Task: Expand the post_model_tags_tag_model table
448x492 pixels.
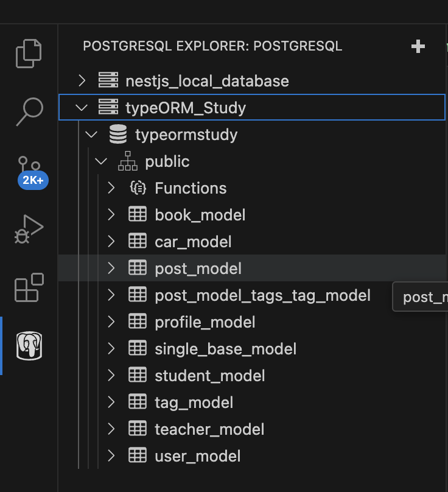Action: click(111, 295)
